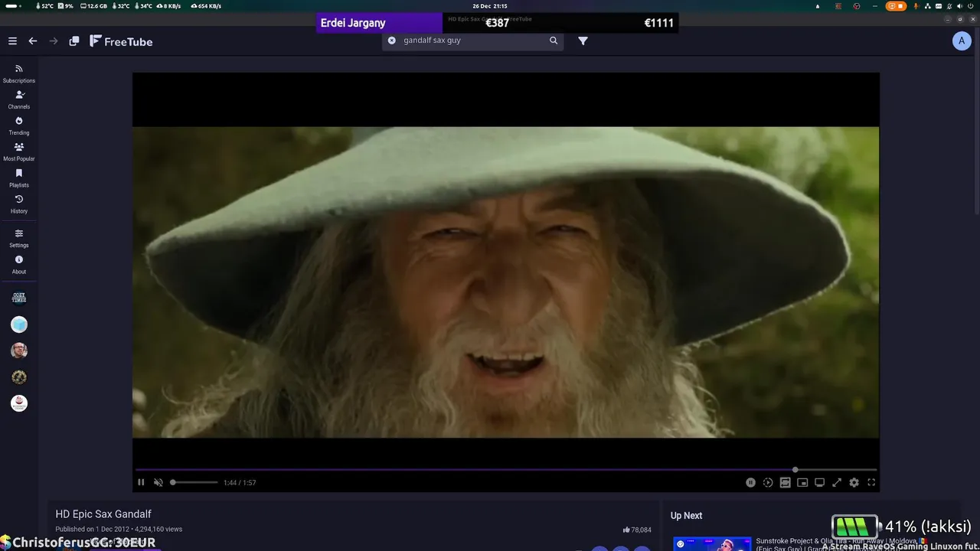Viewport: 980px width, 551px height.
Task: Click the HD Epic Sax Gandalf title
Action: coord(103,514)
